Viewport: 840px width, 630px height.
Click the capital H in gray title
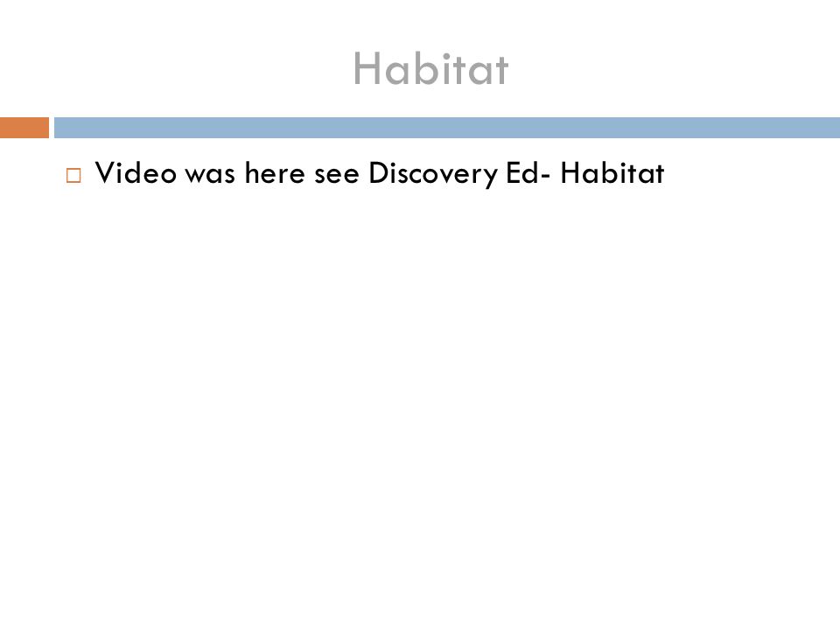tap(366, 68)
